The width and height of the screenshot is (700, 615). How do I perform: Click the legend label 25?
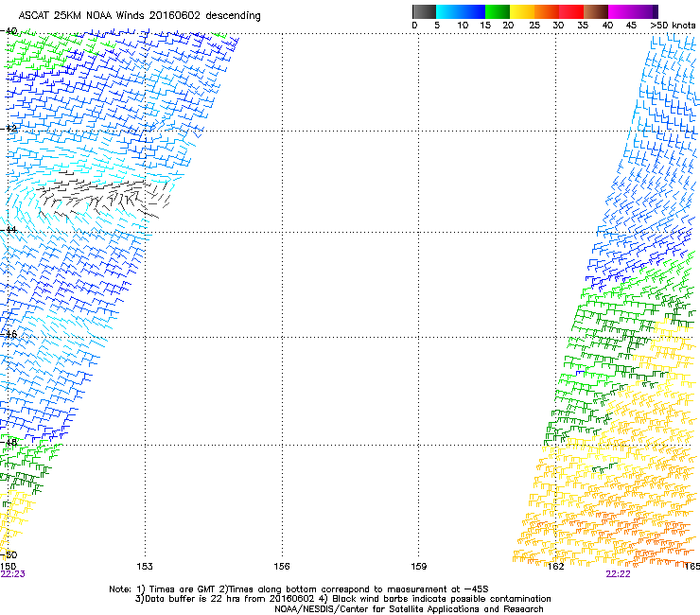pos(534,26)
